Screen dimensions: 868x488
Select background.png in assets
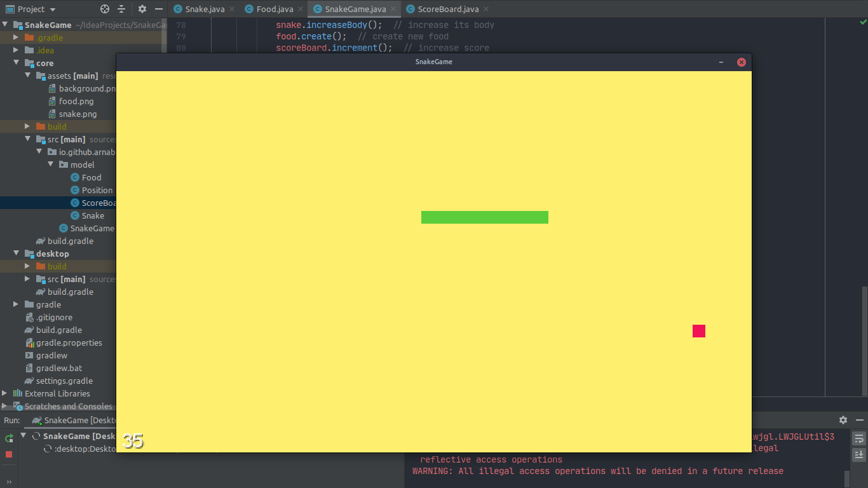click(x=83, y=88)
